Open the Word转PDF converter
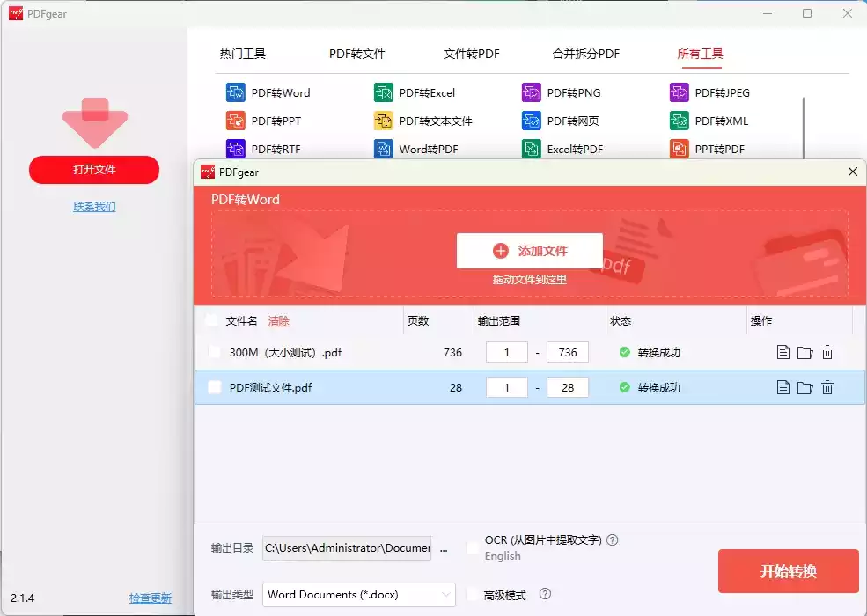This screenshot has width=867, height=616. 384,149
